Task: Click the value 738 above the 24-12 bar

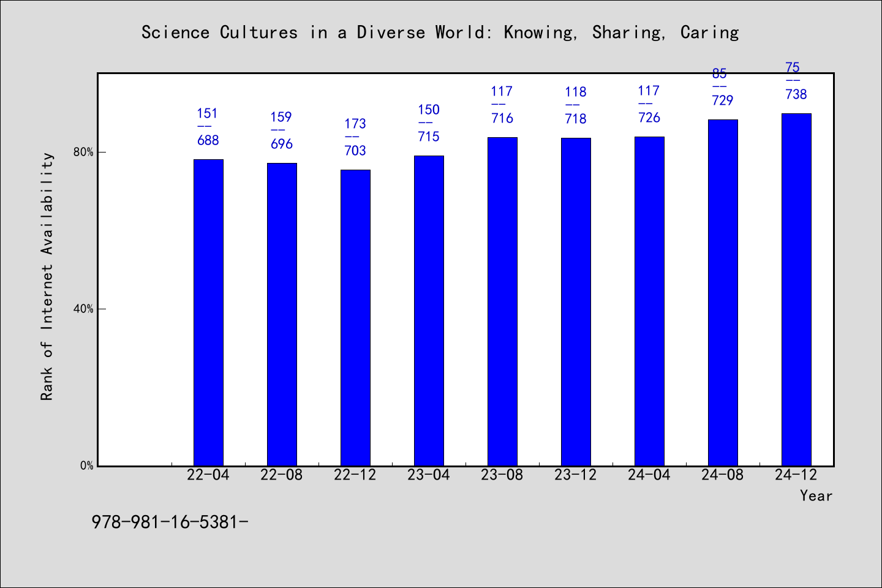Action: [x=796, y=94]
